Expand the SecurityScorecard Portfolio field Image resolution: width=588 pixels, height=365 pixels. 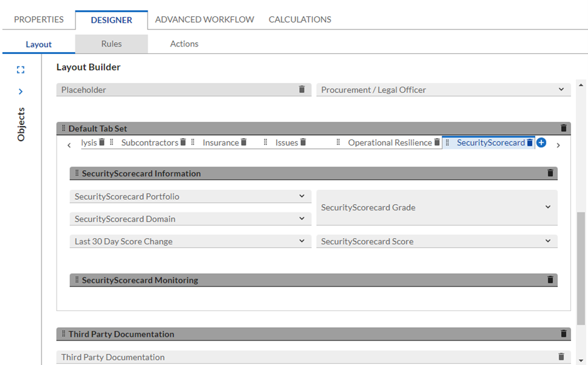[302, 196]
